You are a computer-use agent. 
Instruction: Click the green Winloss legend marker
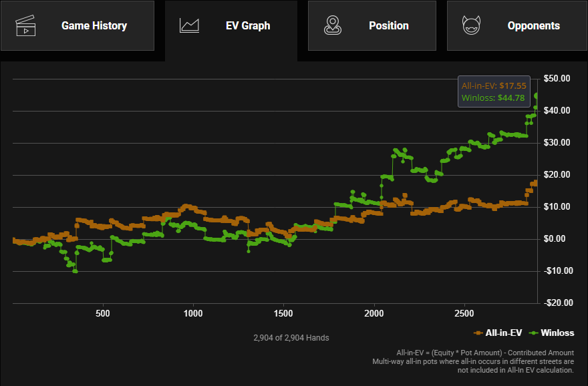pyautogui.click(x=533, y=333)
